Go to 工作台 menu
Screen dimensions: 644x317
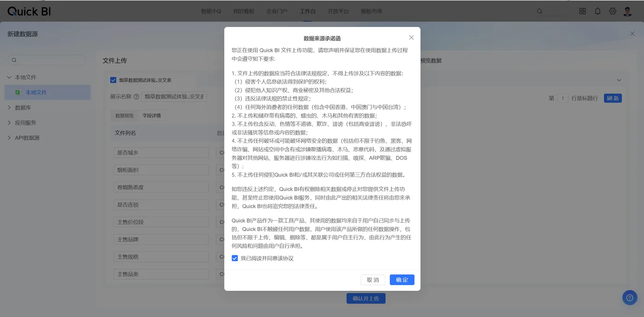click(308, 11)
